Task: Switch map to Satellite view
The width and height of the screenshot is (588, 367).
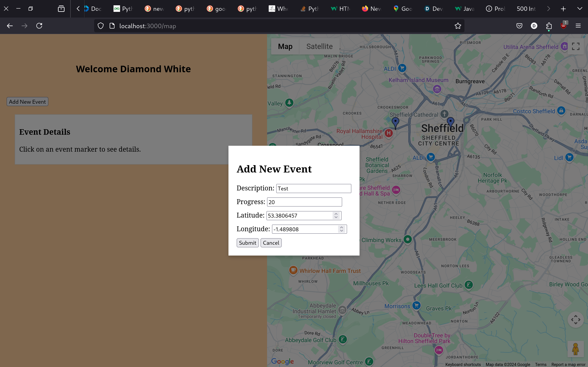Action: tap(319, 46)
